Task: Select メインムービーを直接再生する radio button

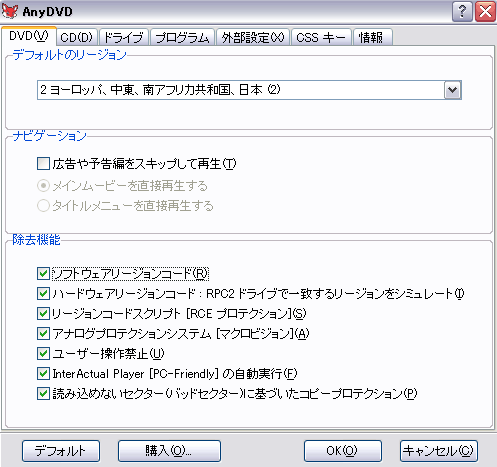Action: [43, 186]
